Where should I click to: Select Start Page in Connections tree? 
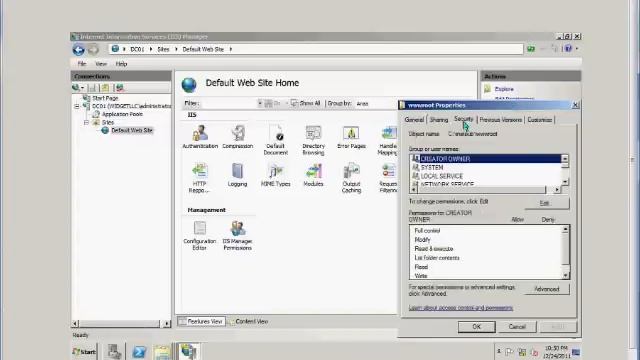coord(104,98)
